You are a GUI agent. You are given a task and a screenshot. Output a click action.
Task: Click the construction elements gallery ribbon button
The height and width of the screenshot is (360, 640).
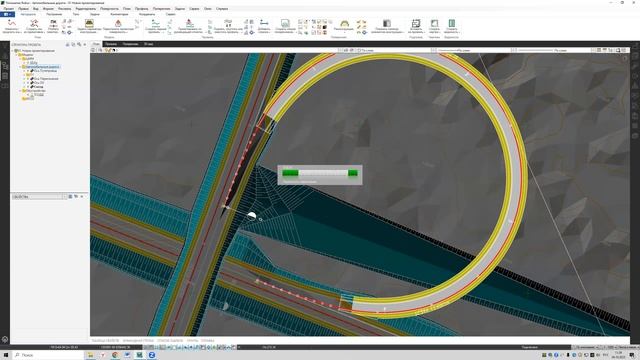[387, 27]
